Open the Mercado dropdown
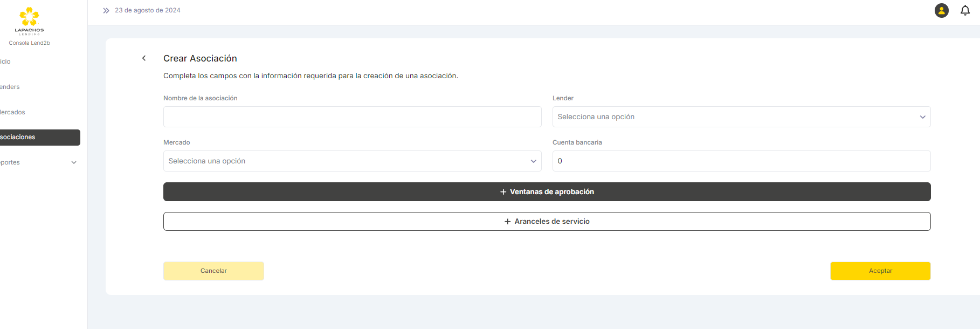Image resolution: width=980 pixels, height=329 pixels. [352, 161]
